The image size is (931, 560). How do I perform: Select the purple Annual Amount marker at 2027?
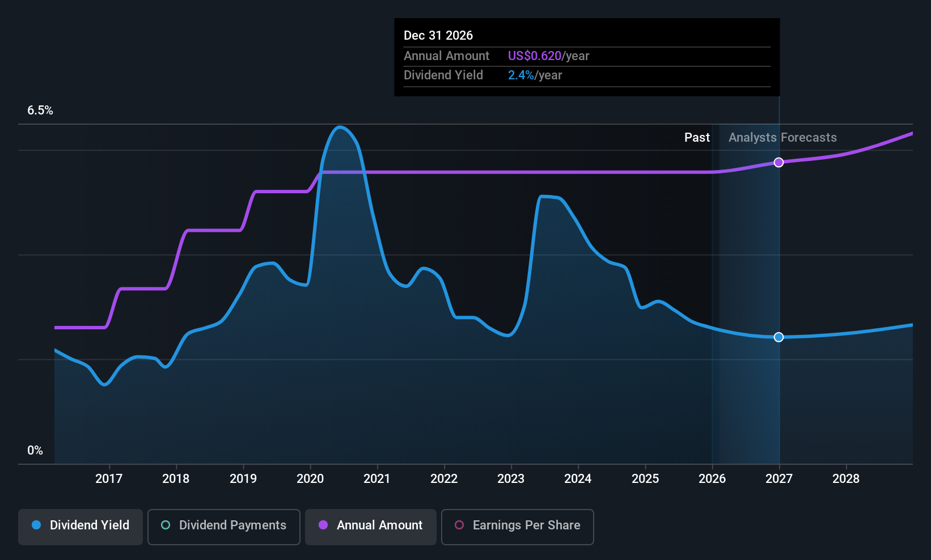point(779,163)
